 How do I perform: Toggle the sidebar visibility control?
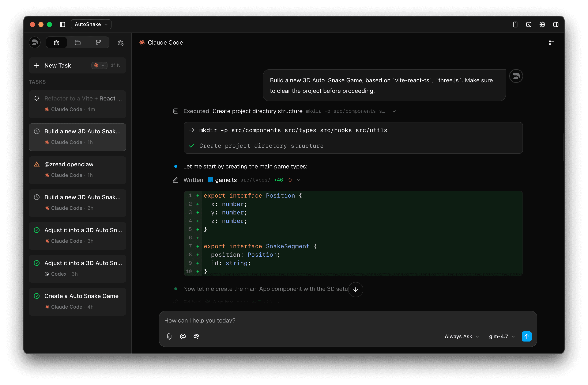click(62, 24)
